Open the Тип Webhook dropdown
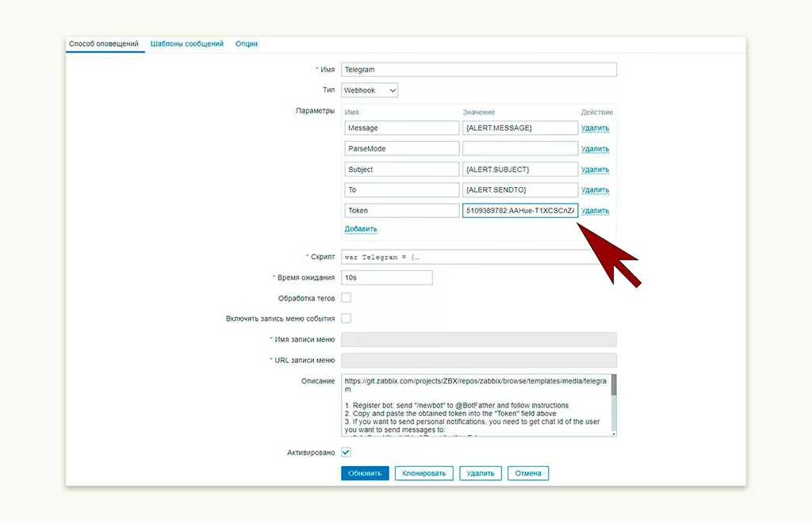The width and height of the screenshot is (812, 523). (x=370, y=90)
